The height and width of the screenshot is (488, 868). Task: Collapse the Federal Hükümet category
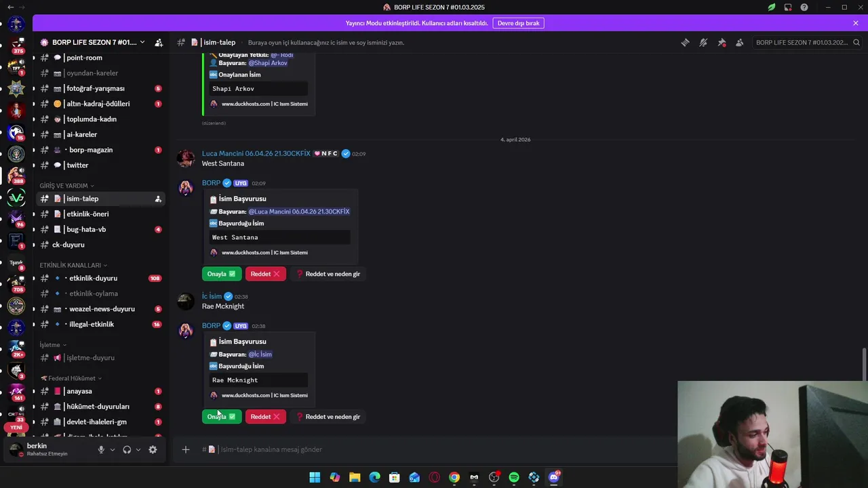(71, 378)
